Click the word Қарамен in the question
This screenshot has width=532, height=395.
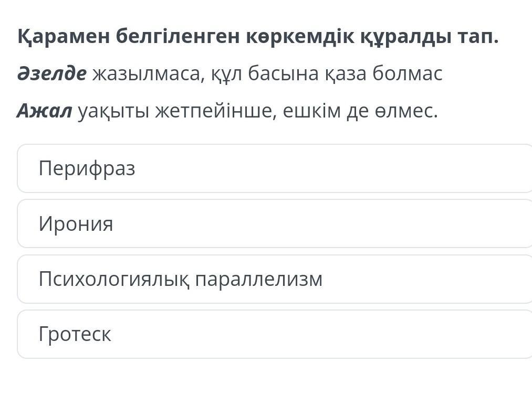(64, 36)
